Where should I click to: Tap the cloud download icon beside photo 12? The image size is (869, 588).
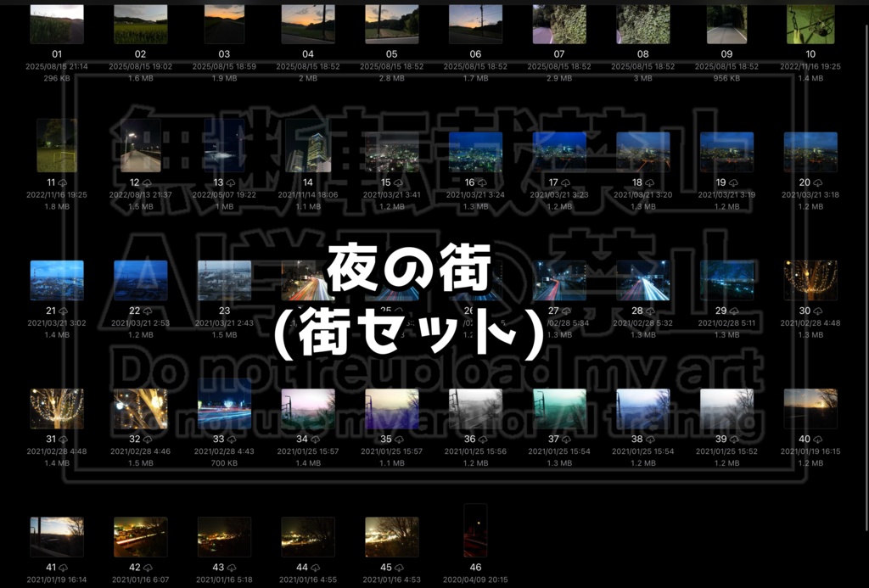click(x=149, y=182)
